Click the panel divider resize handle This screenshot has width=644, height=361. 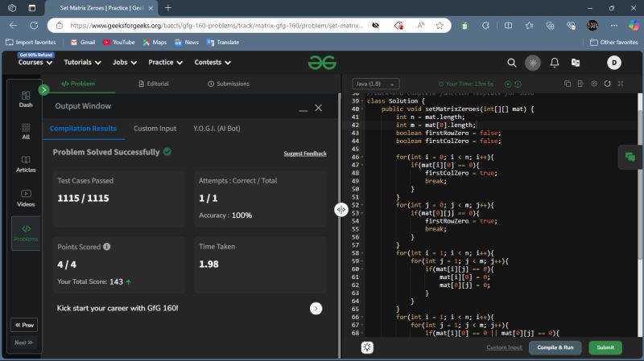coord(341,210)
